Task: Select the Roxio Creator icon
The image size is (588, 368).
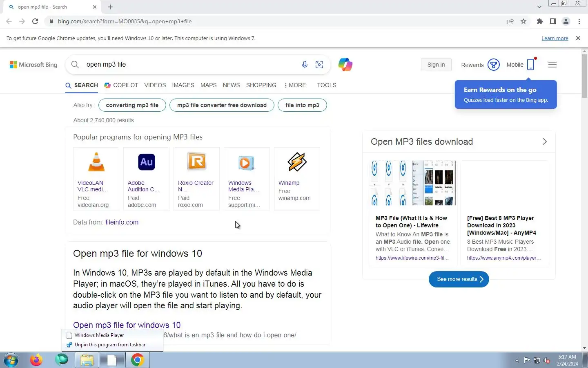Action: tap(197, 162)
